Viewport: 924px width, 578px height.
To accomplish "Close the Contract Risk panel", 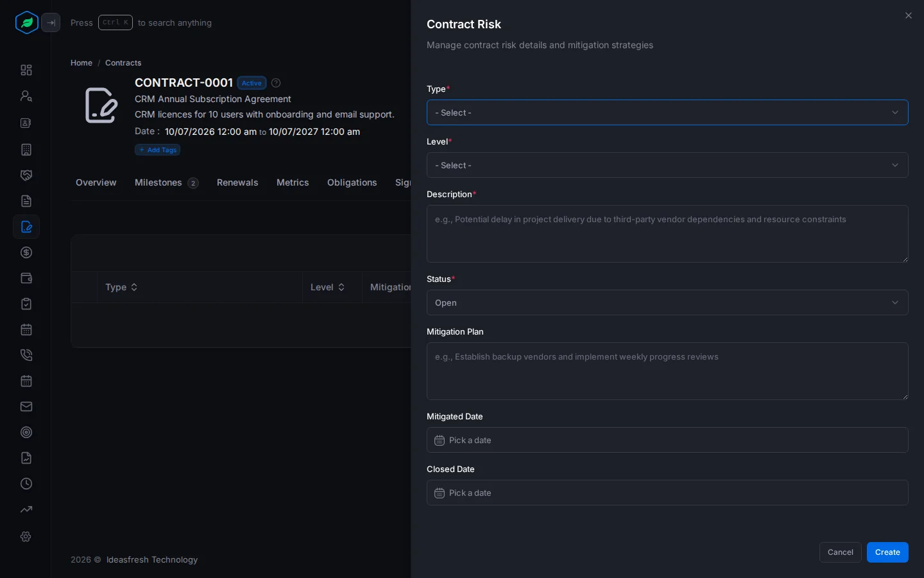I will pos(909,15).
